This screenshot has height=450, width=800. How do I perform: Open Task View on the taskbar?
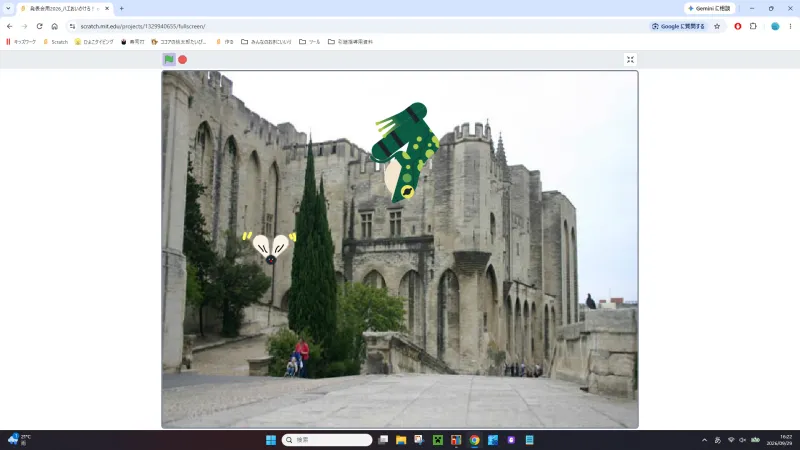tap(383, 440)
